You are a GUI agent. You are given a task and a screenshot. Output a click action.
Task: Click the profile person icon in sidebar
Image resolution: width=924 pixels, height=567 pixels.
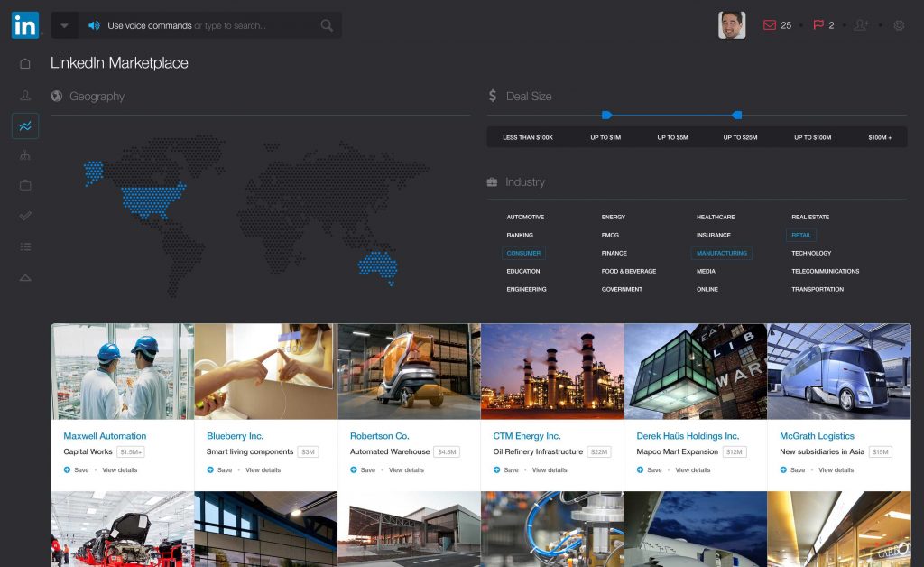click(x=25, y=95)
